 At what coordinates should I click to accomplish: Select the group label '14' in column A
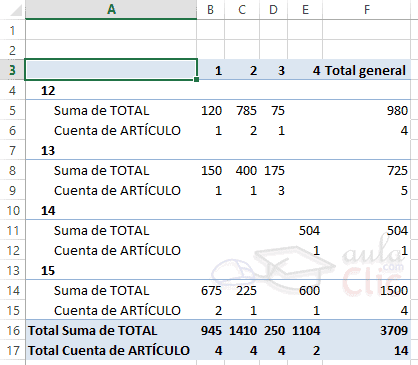click(48, 211)
